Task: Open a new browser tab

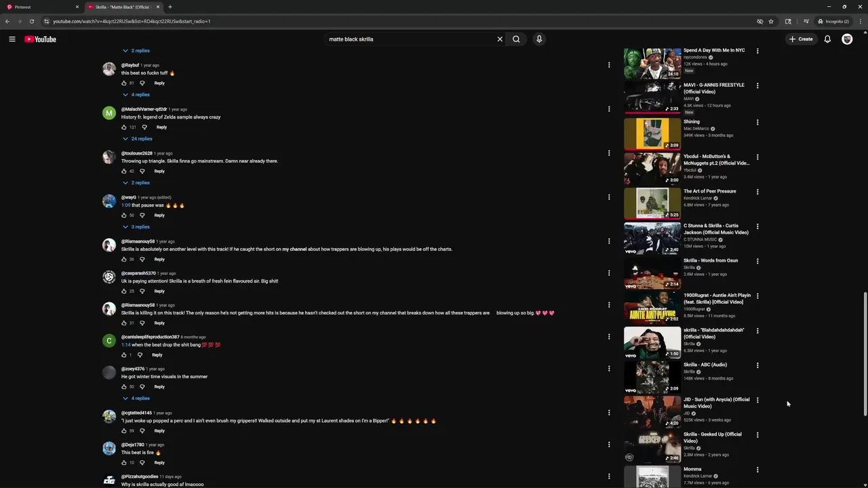Action: pos(170,7)
